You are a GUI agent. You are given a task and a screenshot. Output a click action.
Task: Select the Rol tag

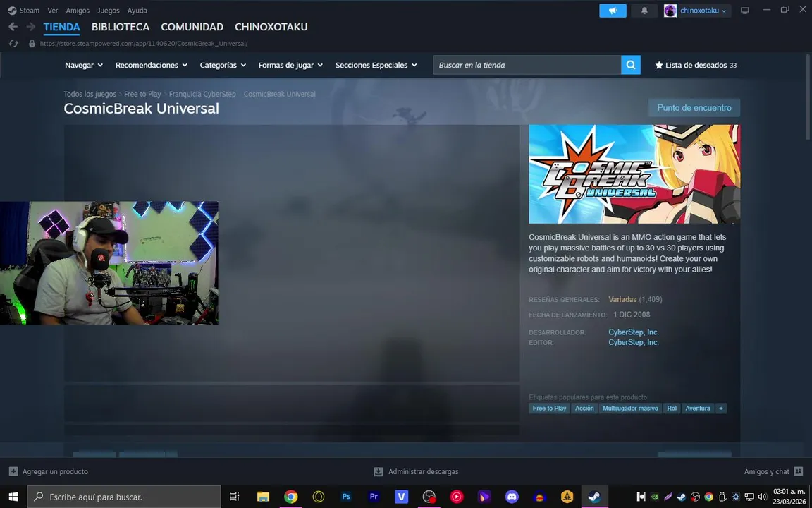point(672,408)
